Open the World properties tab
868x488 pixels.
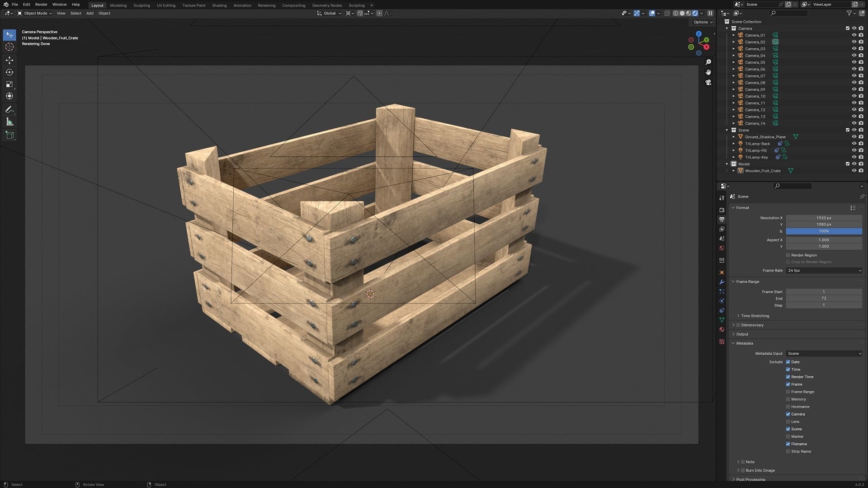pyautogui.click(x=722, y=248)
